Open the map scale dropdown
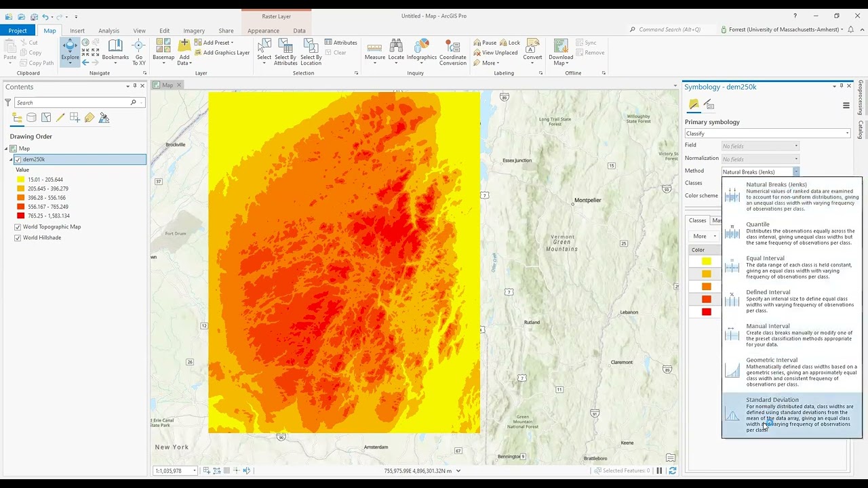 click(x=195, y=470)
